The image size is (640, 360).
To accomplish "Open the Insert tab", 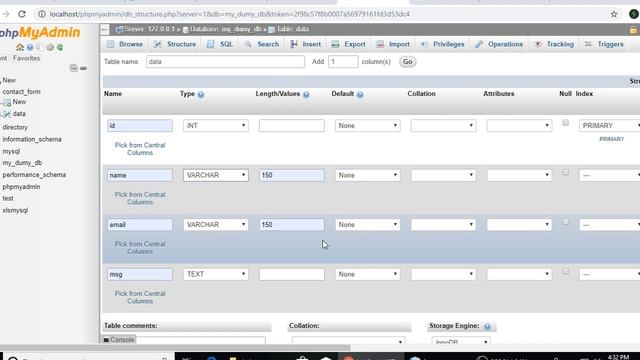I will [306, 44].
